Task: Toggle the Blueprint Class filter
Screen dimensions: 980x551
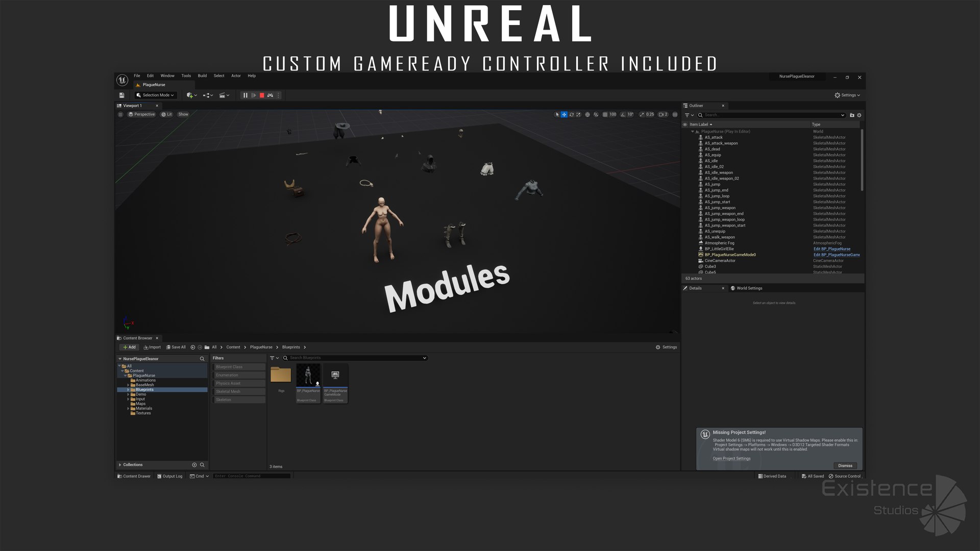Action: point(239,367)
